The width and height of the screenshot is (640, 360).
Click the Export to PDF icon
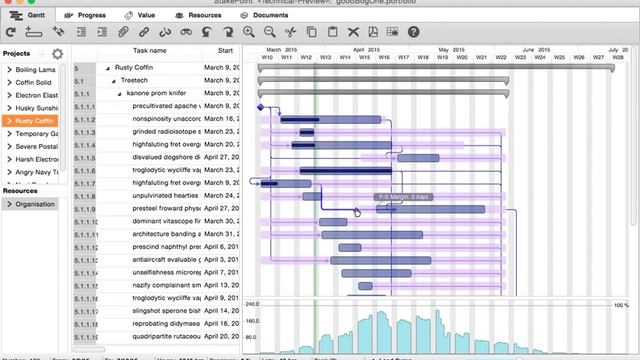[x=373, y=32]
